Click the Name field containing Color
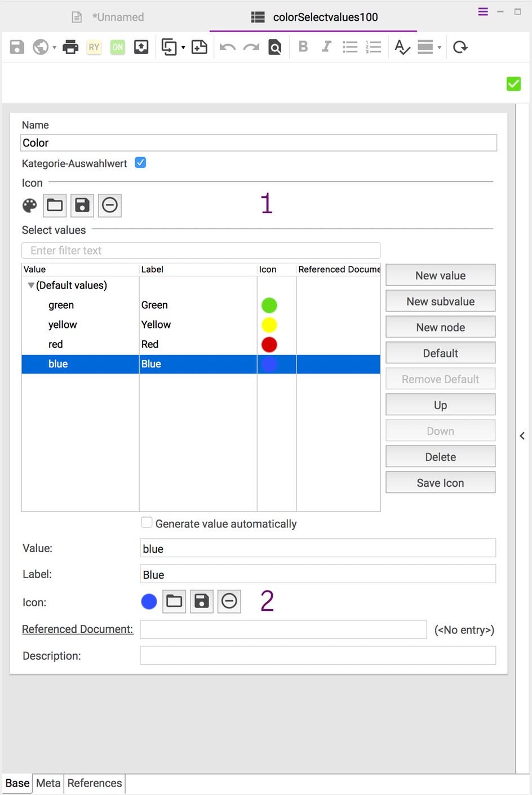This screenshot has width=532, height=795. click(x=259, y=143)
